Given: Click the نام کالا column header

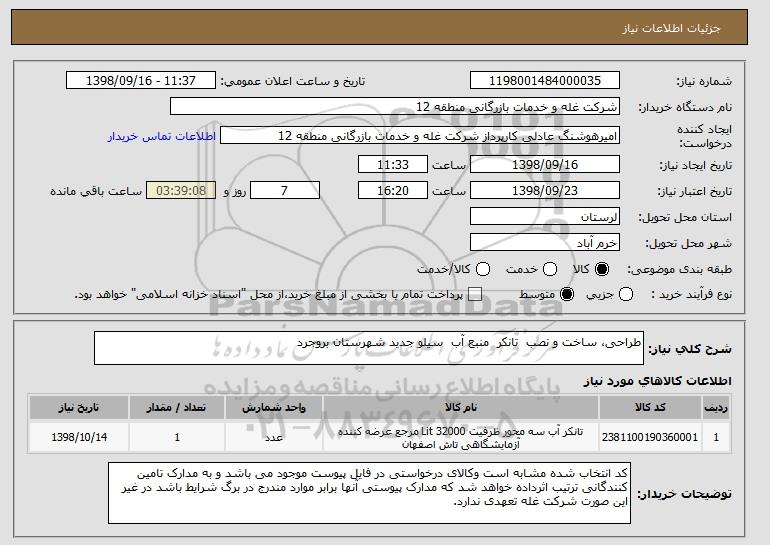Looking at the screenshot, I should click(461, 408).
